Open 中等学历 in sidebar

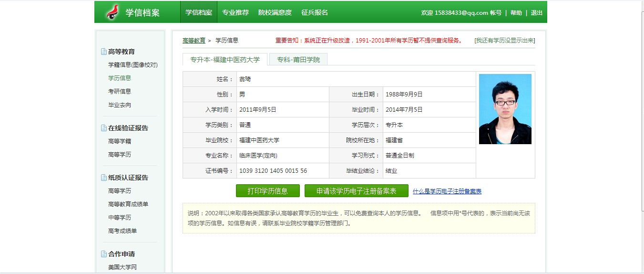tap(120, 218)
